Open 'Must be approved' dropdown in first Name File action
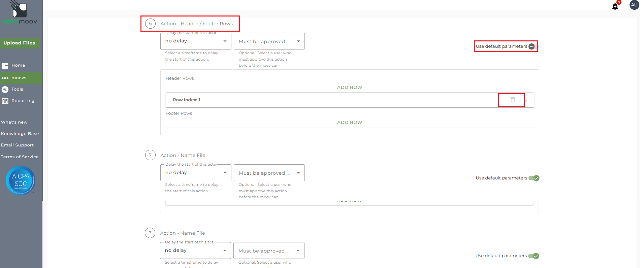644x268 pixels. pos(269,173)
